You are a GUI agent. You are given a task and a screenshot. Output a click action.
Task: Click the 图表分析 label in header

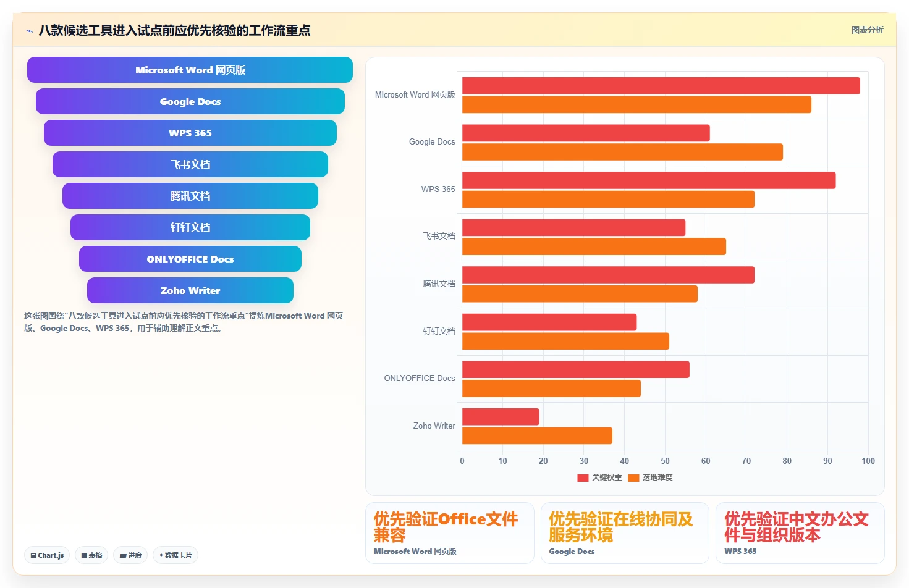[x=867, y=30]
